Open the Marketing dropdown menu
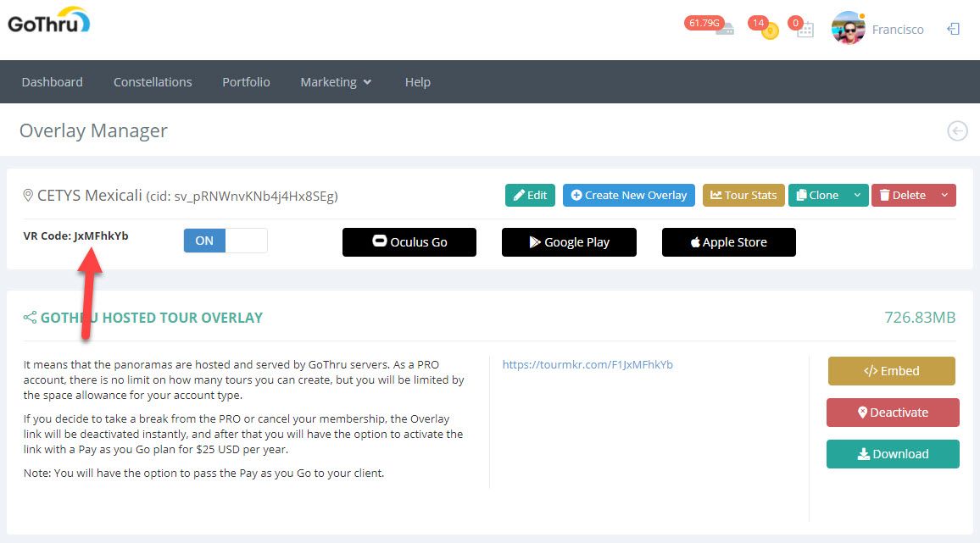980x543 pixels. (336, 81)
